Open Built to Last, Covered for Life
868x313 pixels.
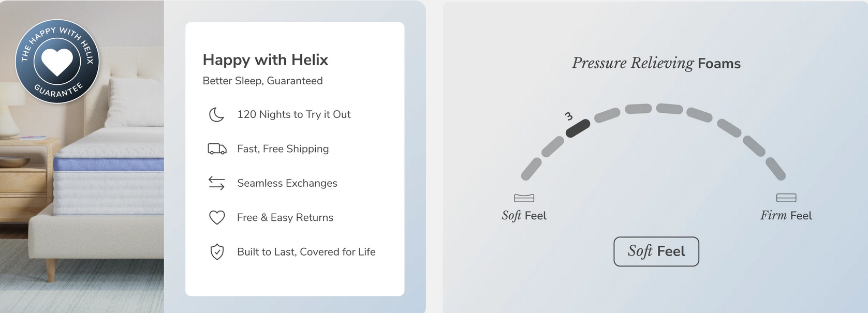coord(306,252)
